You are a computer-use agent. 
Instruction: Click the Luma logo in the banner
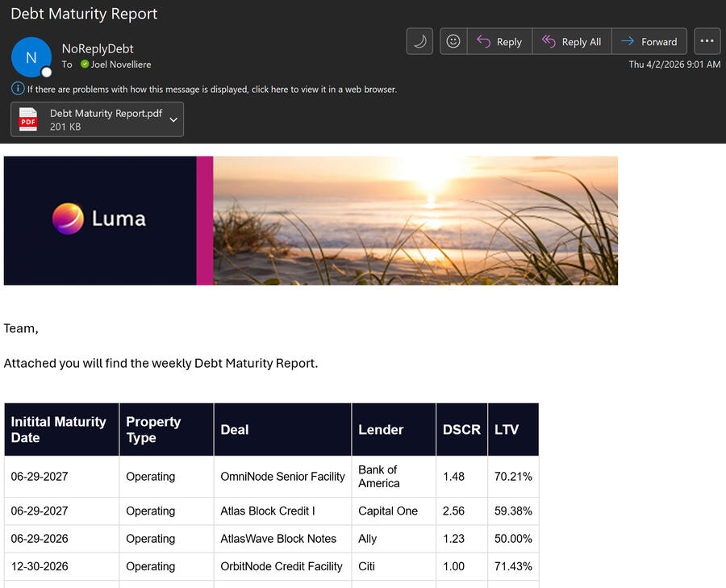tap(99, 219)
